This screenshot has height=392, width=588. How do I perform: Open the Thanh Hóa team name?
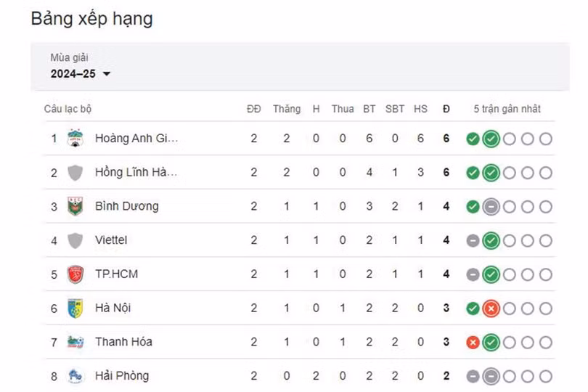tap(123, 342)
